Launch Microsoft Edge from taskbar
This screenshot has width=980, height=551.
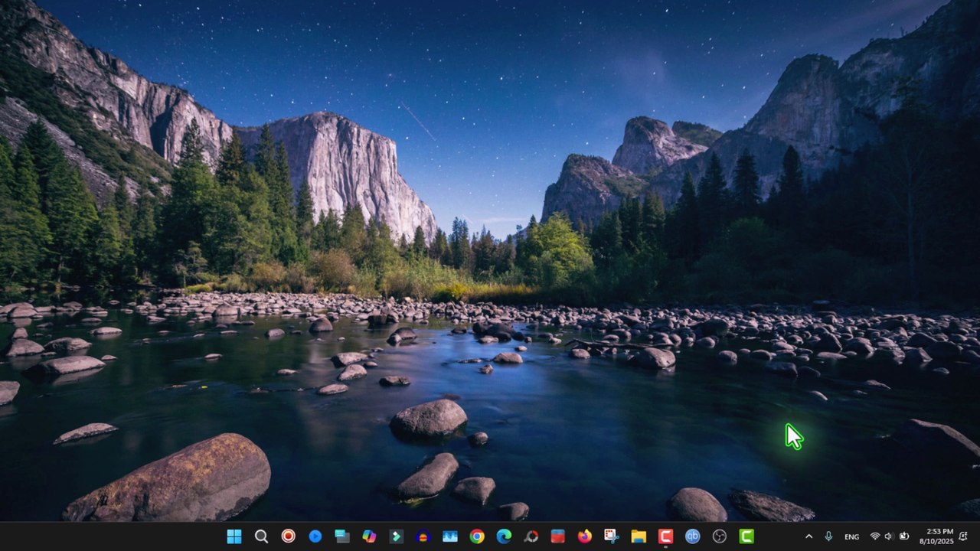pyautogui.click(x=504, y=536)
